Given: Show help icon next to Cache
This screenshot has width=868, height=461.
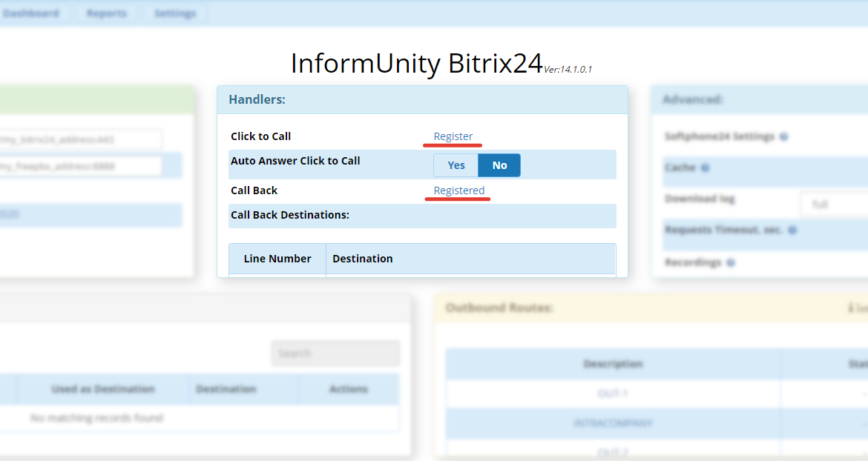Looking at the screenshot, I should [705, 168].
